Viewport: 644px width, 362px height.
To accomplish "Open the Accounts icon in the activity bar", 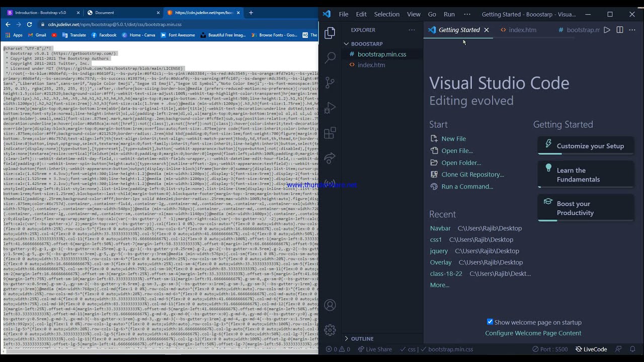I will (330, 305).
